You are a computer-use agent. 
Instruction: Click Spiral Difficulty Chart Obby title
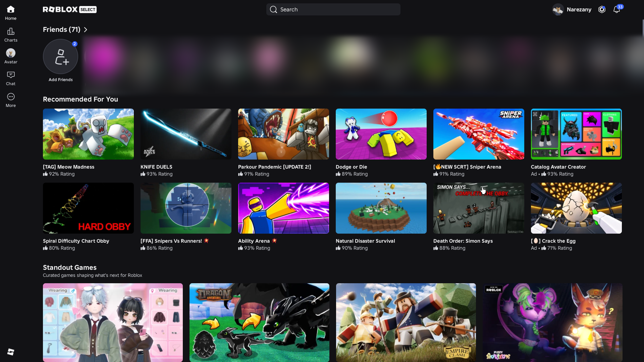click(76, 241)
